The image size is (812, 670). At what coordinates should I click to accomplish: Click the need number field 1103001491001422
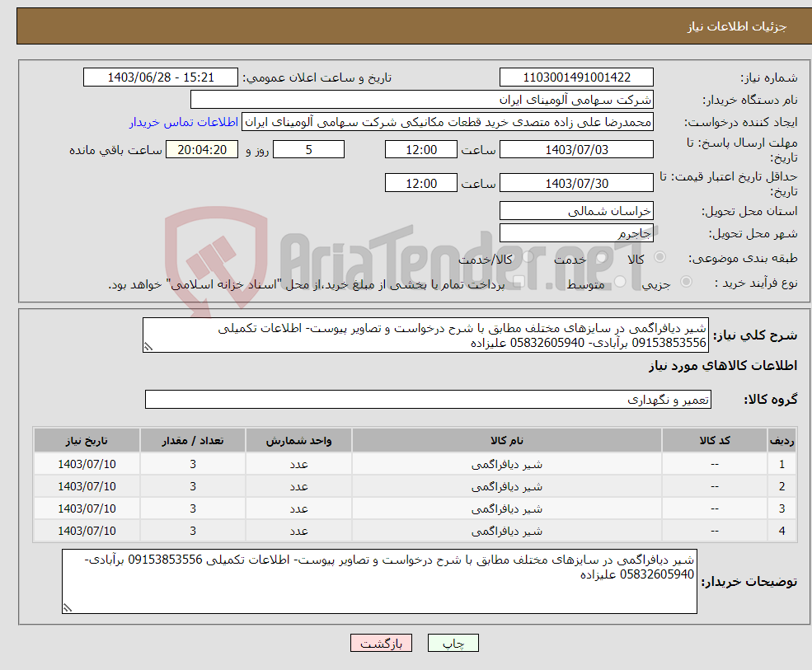tap(576, 77)
